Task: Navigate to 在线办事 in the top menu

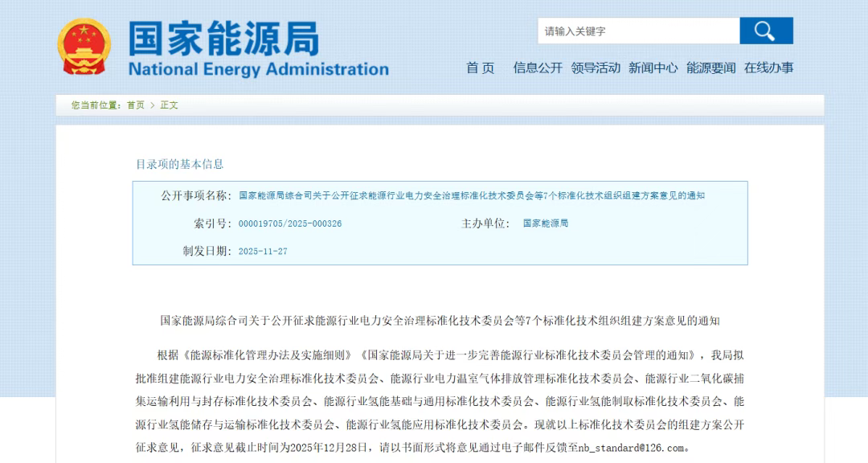Action: [x=768, y=68]
